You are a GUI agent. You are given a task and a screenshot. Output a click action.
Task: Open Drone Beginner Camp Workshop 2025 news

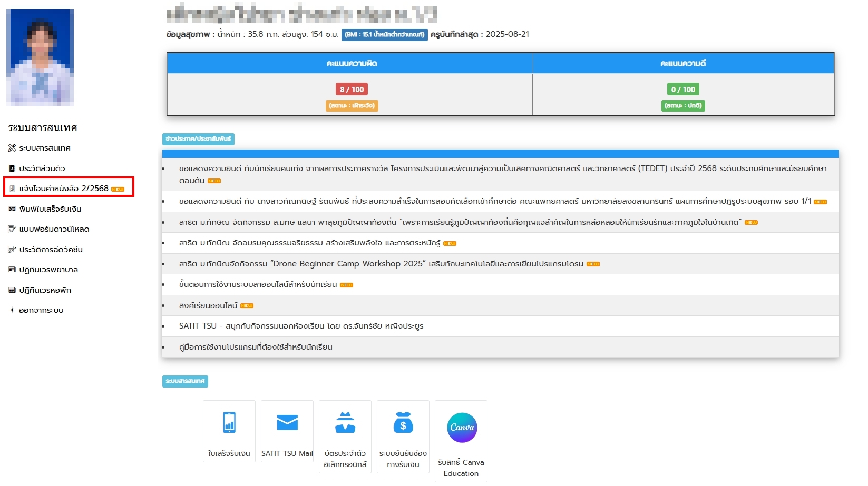tap(381, 264)
